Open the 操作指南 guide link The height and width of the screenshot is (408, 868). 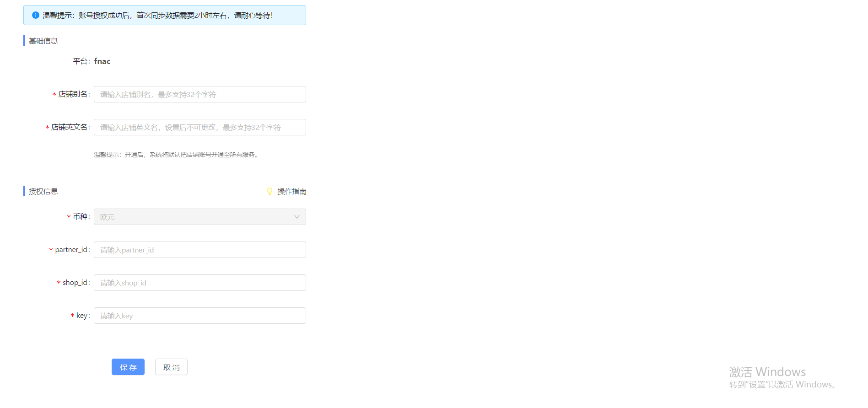point(291,191)
